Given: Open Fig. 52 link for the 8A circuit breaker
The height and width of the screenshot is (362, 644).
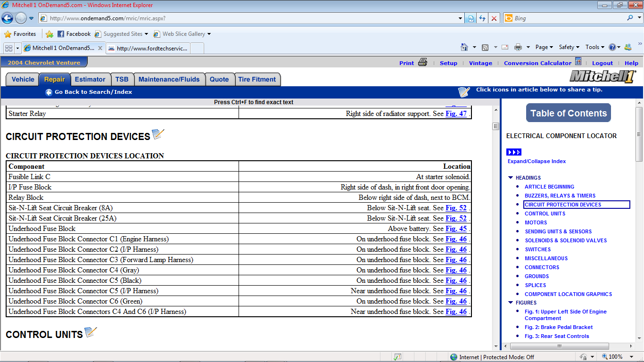Looking at the screenshot, I should [x=456, y=208].
